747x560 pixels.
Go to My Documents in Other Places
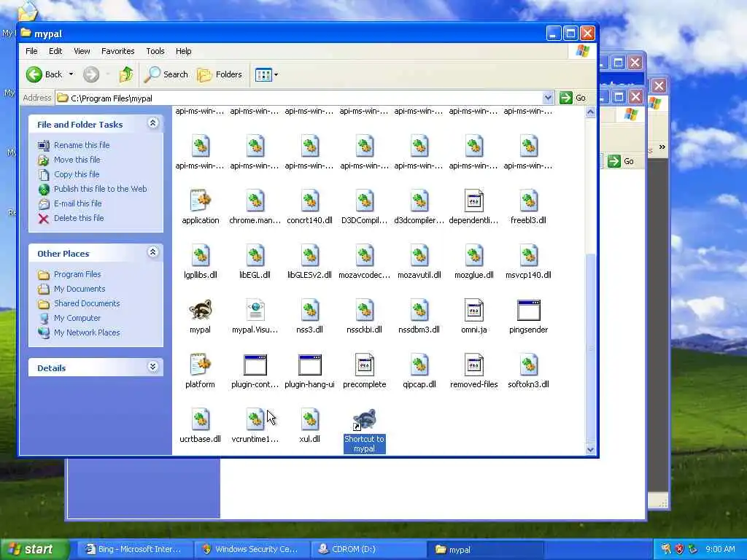click(80, 289)
